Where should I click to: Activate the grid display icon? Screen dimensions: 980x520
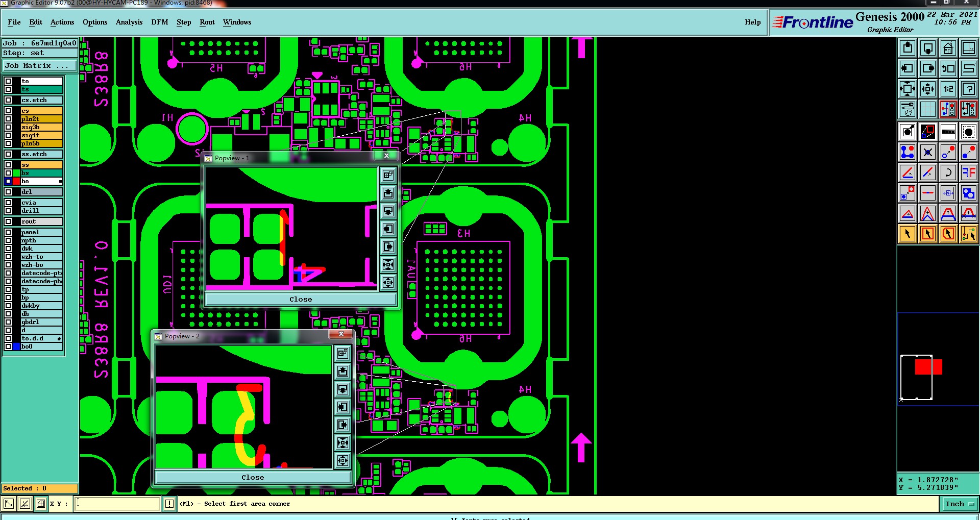coord(927,109)
